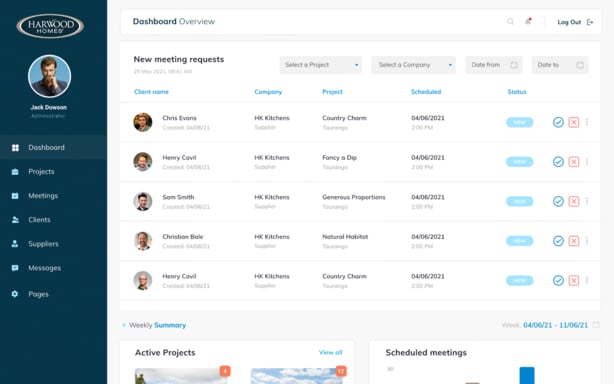Open more options for Sam Smith
The height and width of the screenshot is (384, 614).
pyautogui.click(x=587, y=201)
